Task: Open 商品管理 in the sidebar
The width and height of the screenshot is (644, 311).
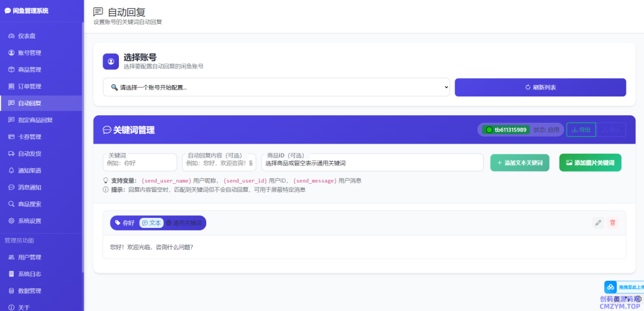Action: coord(29,69)
